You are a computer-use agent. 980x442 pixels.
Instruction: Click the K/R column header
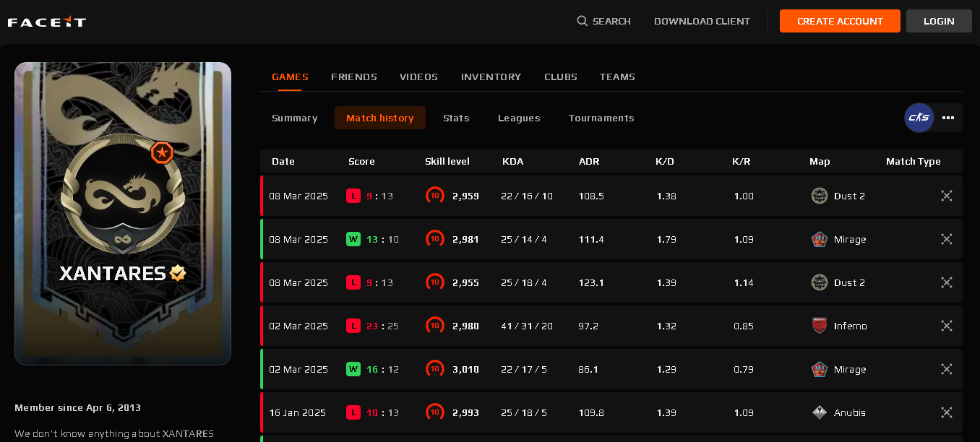click(742, 161)
